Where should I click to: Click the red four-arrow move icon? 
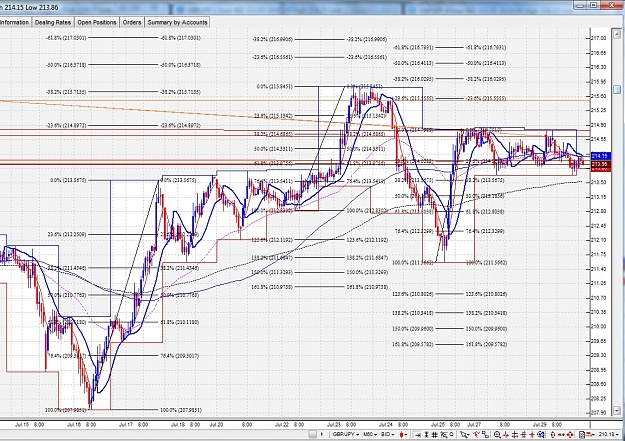(x=570, y=434)
